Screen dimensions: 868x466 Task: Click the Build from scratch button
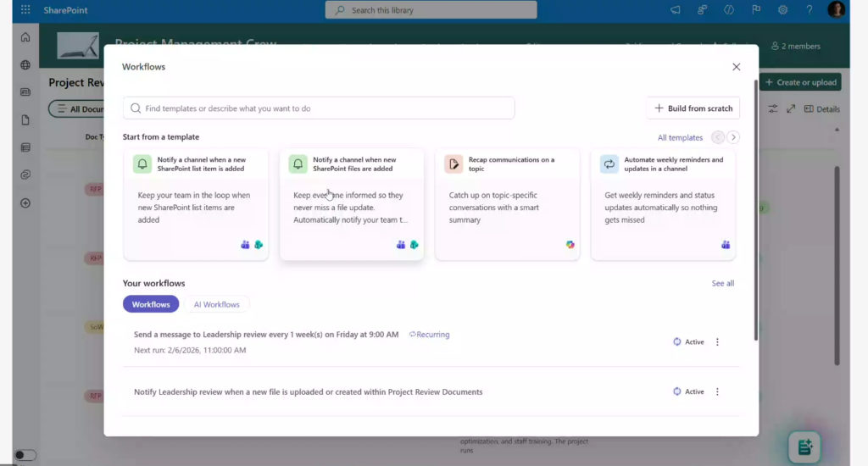pos(693,108)
